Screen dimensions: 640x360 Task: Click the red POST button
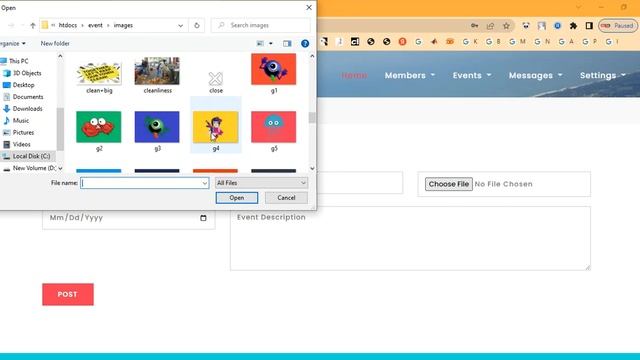click(68, 294)
